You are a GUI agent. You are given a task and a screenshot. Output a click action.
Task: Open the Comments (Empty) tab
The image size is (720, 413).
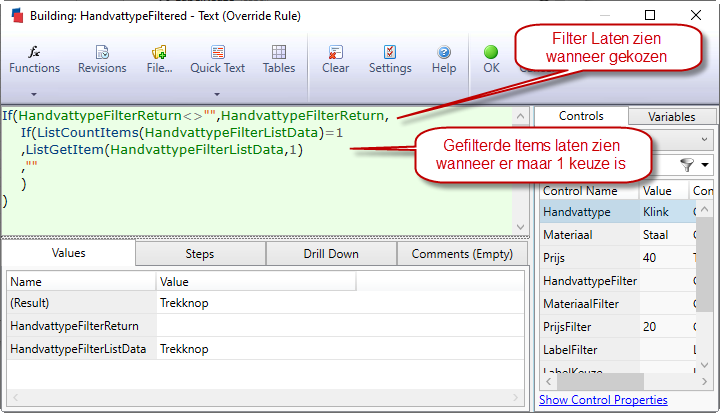coord(462,254)
